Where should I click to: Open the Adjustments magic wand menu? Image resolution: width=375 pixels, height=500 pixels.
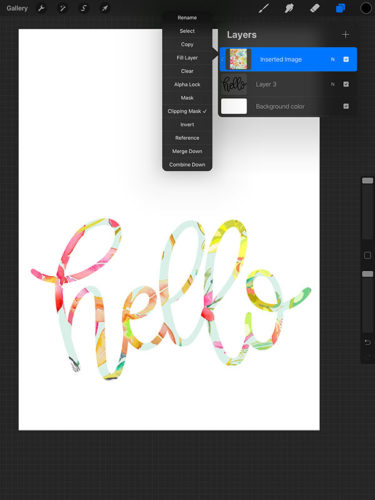(62, 8)
